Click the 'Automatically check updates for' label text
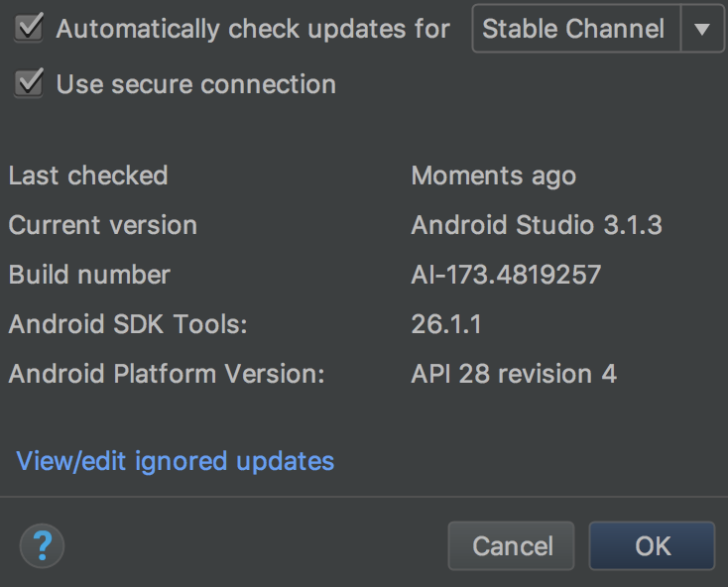The image size is (728, 587). point(253,29)
